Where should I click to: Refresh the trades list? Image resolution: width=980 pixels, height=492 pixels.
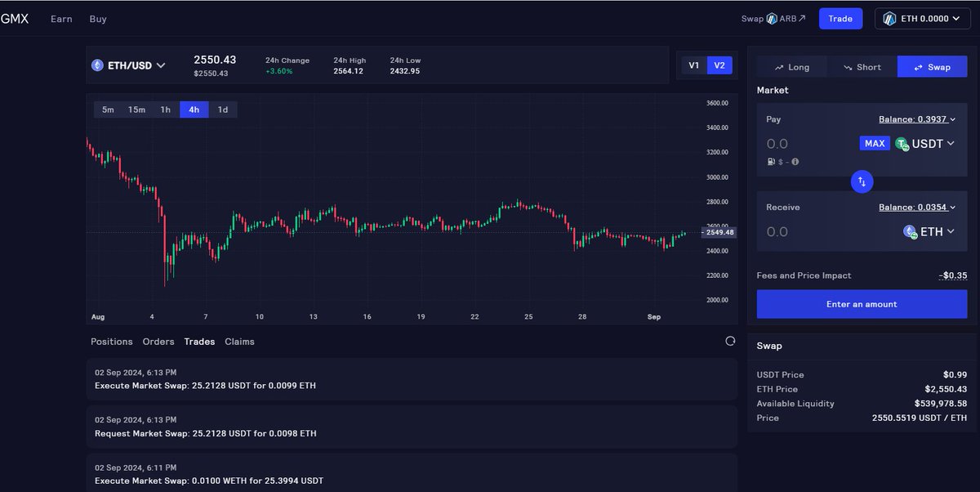coord(730,341)
